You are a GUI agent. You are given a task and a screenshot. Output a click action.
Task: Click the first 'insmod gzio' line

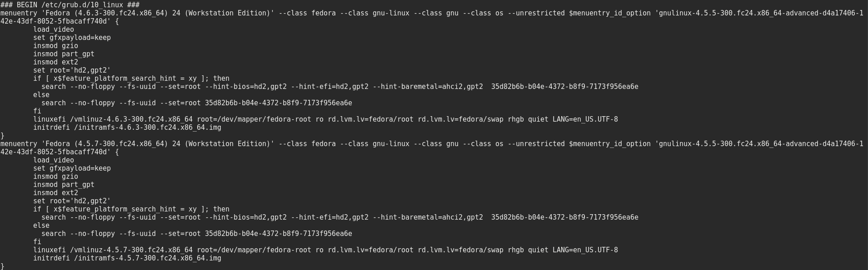[55, 46]
